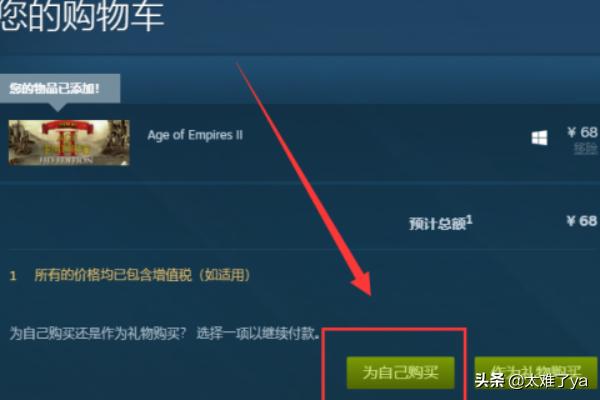
Task: Click the red arrow's head
Action: [x=362, y=284]
